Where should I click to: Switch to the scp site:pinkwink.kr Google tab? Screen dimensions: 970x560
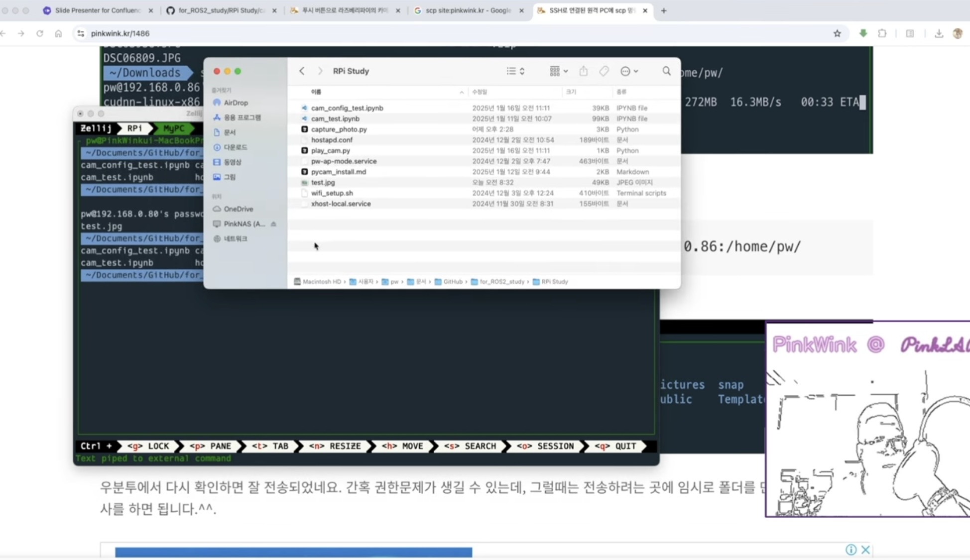pos(468,10)
